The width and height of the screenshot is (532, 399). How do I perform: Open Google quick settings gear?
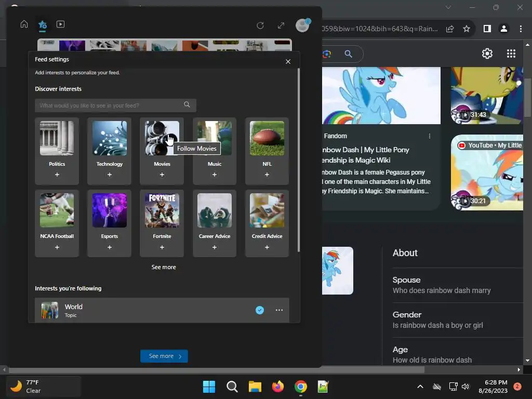click(487, 54)
